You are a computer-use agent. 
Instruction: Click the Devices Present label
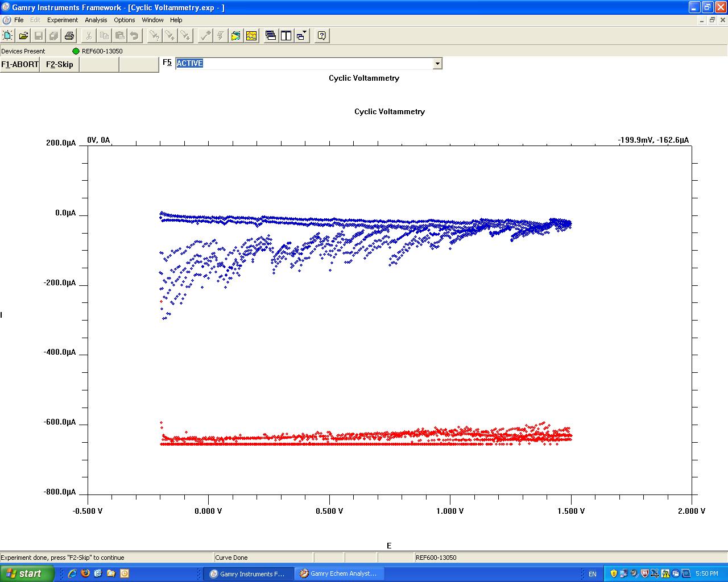tap(23, 51)
